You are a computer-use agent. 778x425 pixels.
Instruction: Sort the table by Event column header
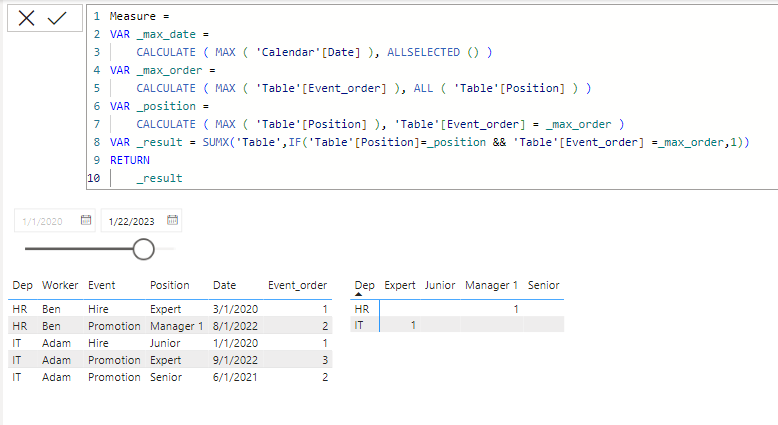coord(102,285)
